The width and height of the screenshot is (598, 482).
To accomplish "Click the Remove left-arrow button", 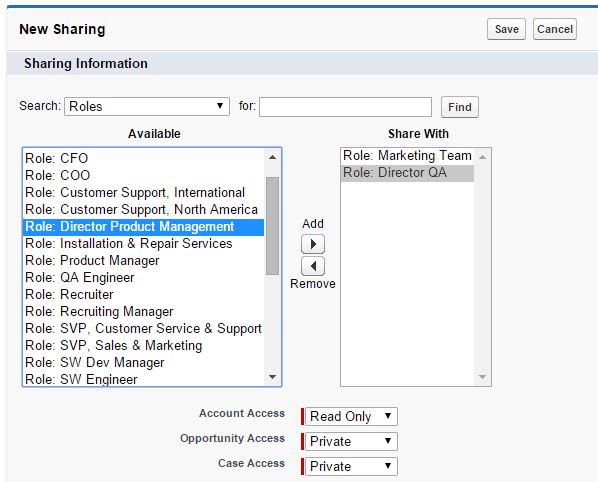I will pos(313,266).
